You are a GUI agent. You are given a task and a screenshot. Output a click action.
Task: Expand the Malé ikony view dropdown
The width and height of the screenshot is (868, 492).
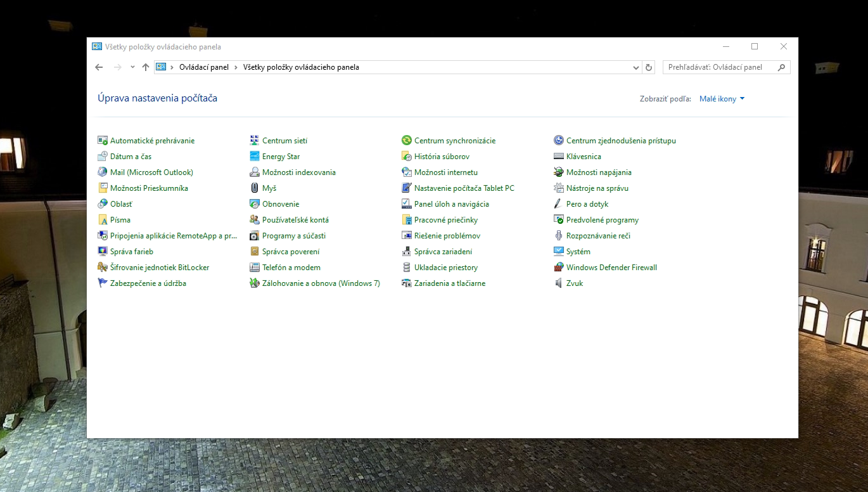[x=722, y=99]
